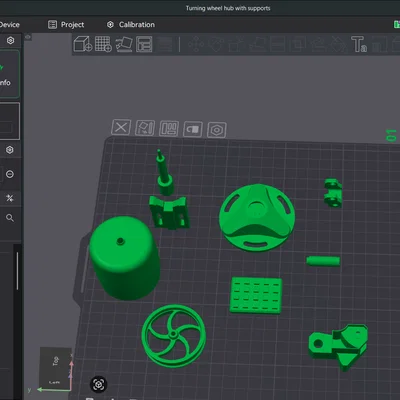Open printer settings hexagon at sidebar top
Screen dimensions: 400x400
point(10,41)
